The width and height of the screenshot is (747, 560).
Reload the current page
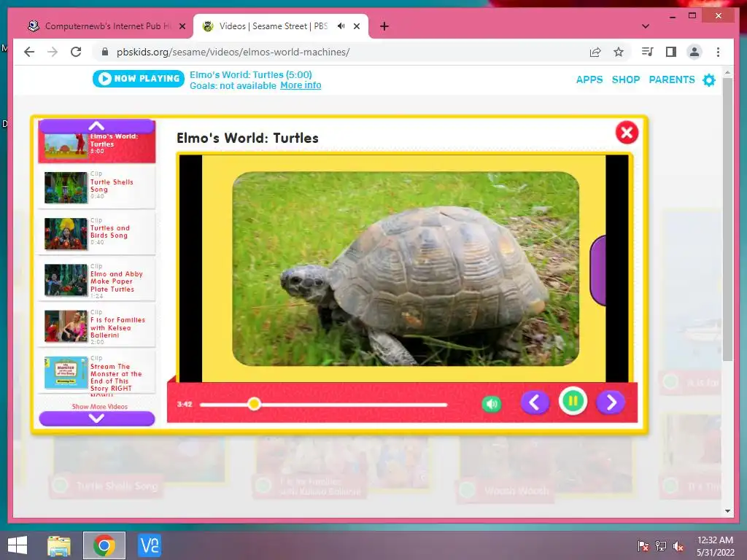pos(76,52)
